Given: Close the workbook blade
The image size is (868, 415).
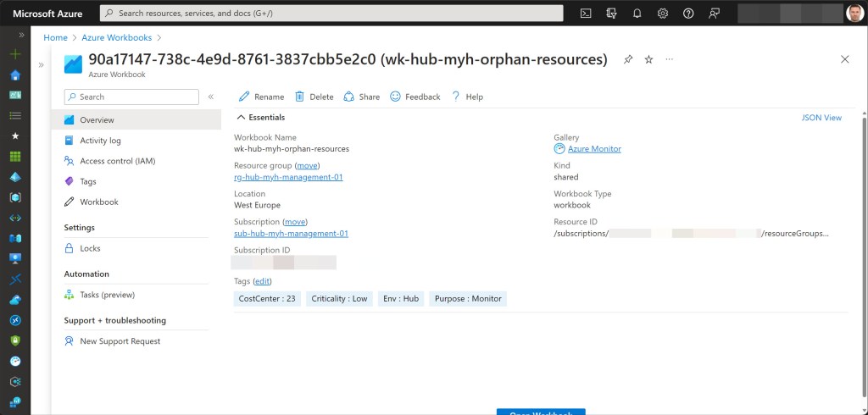Looking at the screenshot, I should (x=844, y=59).
